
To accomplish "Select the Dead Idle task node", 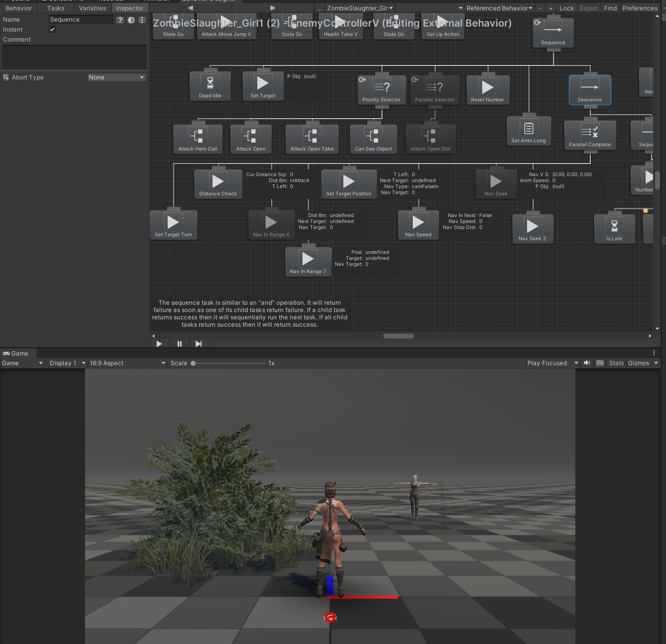I will coord(210,86).
